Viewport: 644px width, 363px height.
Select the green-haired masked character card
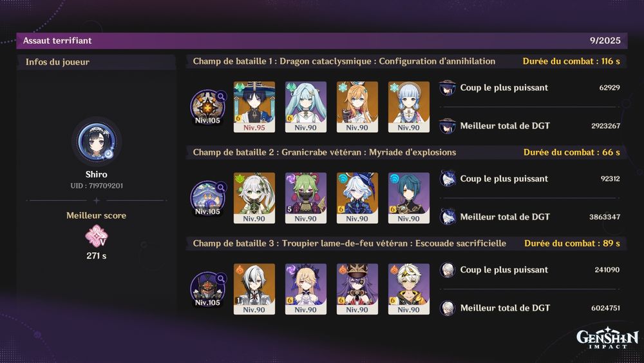[305, 198]
